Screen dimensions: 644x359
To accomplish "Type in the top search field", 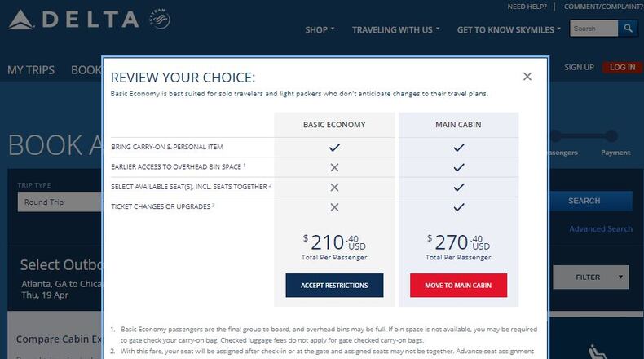I will tap(594, 29).
